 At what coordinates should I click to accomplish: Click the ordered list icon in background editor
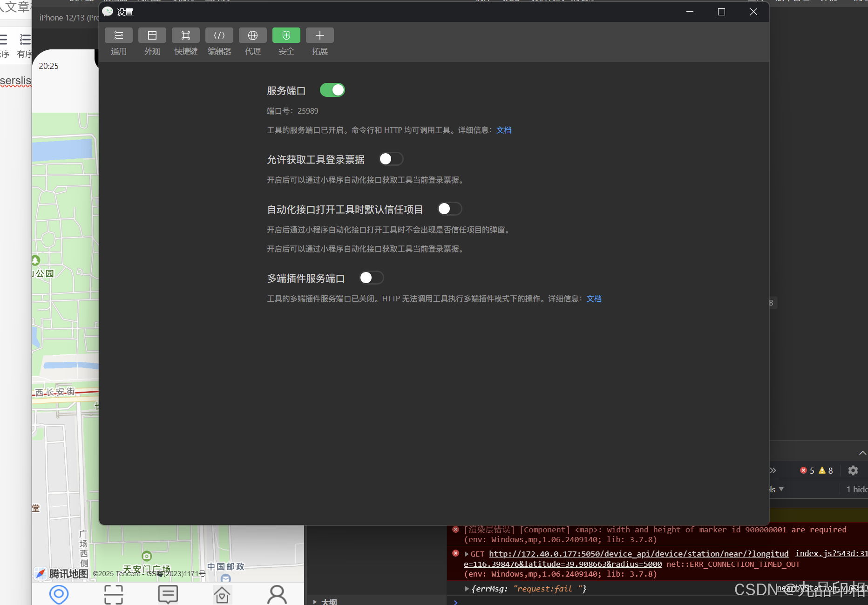25,40
